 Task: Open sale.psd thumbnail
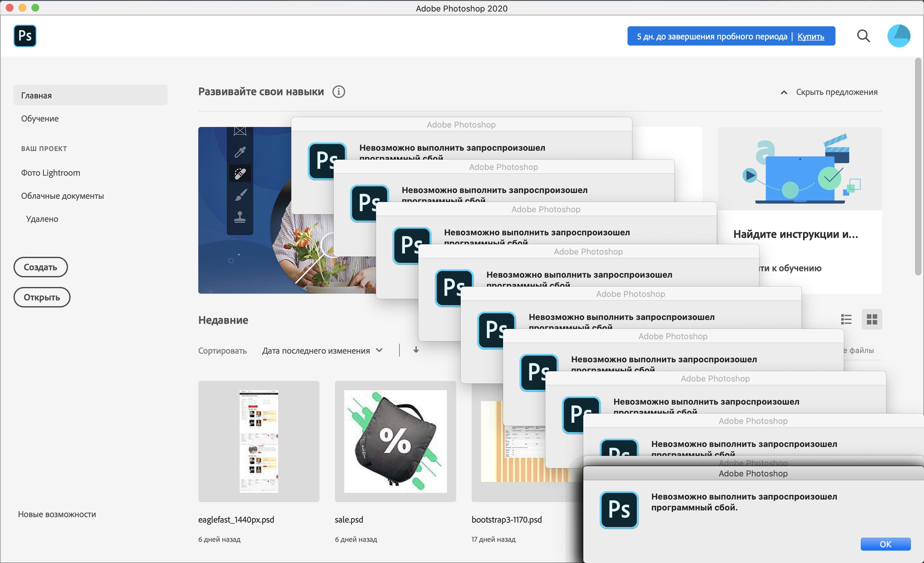pos(395,441)
